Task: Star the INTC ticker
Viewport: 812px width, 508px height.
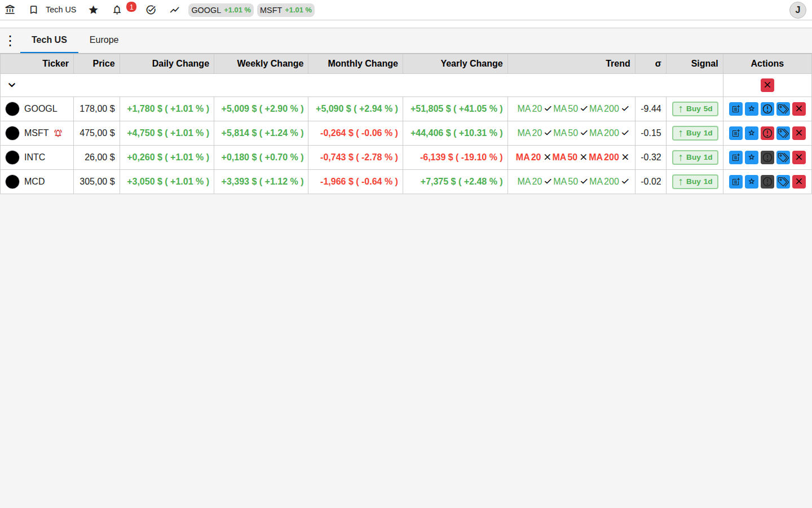Action: point(752,157)
